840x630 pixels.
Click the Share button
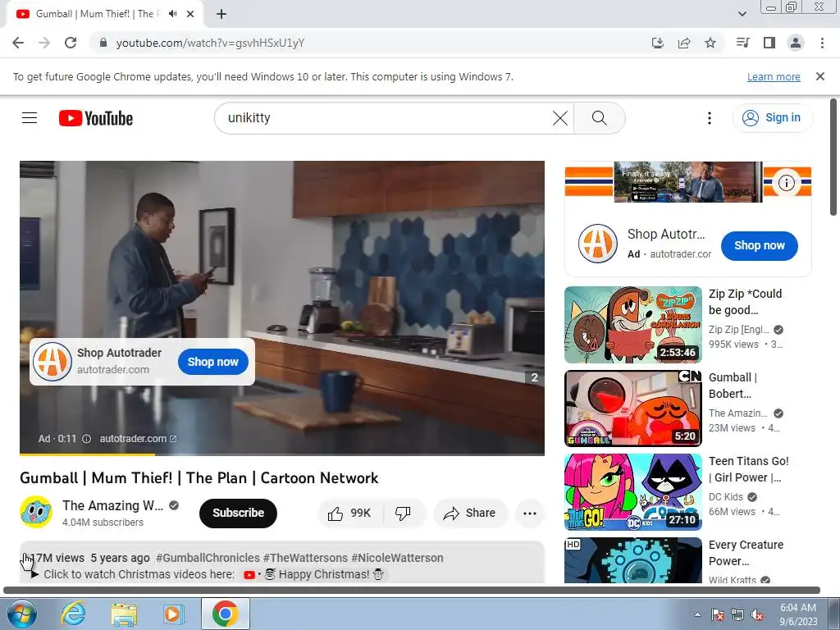469,514
